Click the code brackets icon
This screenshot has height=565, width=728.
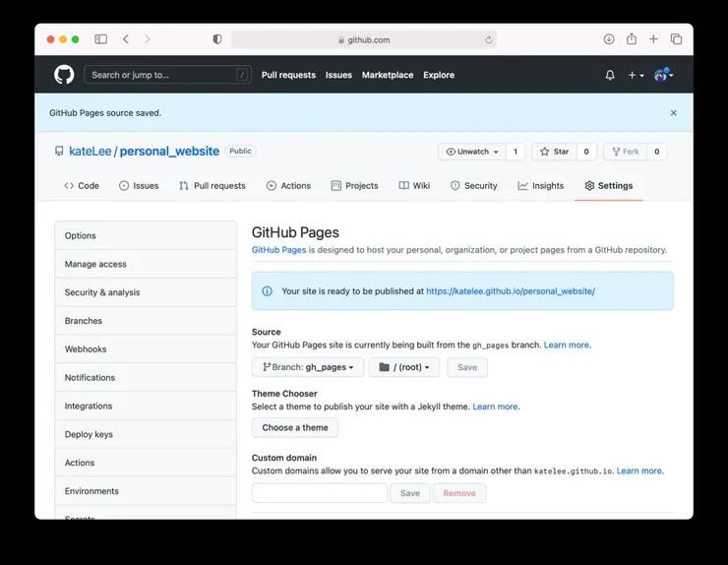(x=69, y=186)
